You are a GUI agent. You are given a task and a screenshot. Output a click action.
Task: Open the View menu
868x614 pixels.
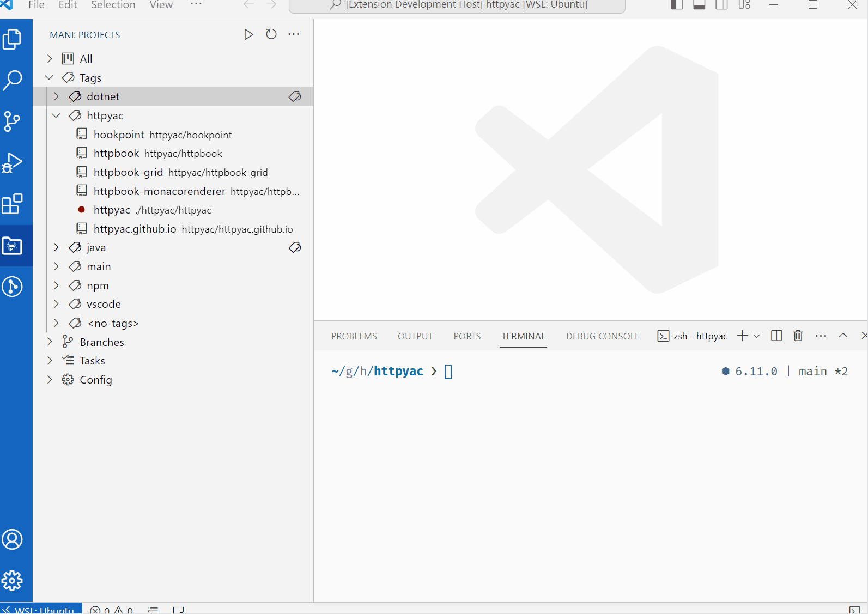(161, 5)
